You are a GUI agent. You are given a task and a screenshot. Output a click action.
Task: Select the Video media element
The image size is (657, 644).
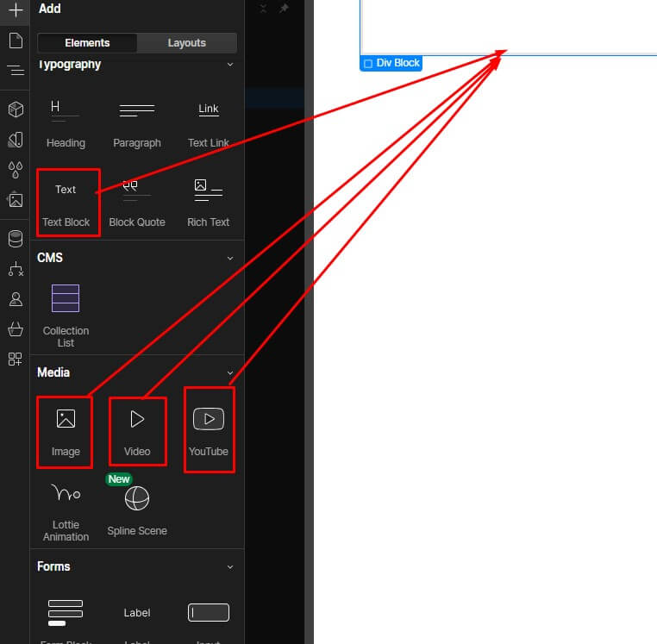[x=137, y=433]
